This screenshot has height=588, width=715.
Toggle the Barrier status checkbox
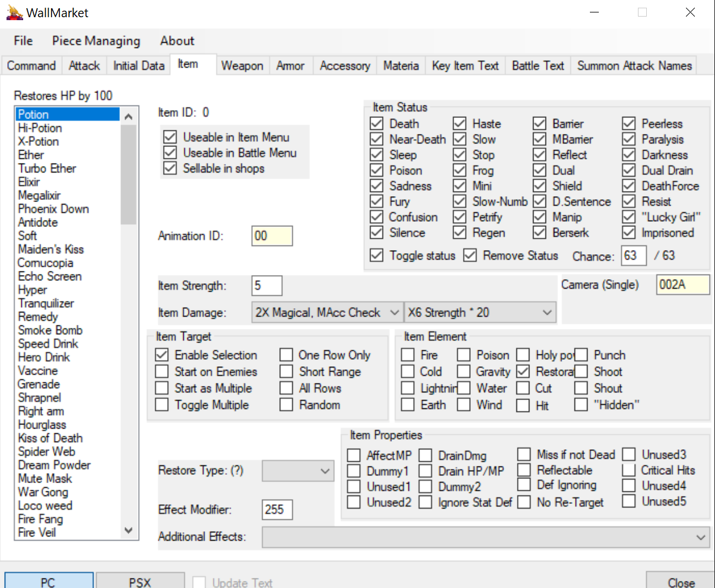[x=540, y=123]
